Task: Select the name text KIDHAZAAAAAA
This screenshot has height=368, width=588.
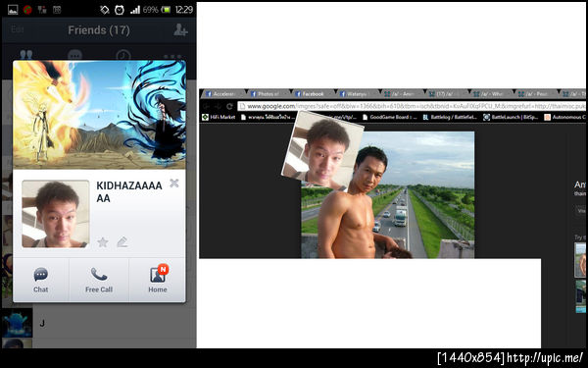Action: 129,192
